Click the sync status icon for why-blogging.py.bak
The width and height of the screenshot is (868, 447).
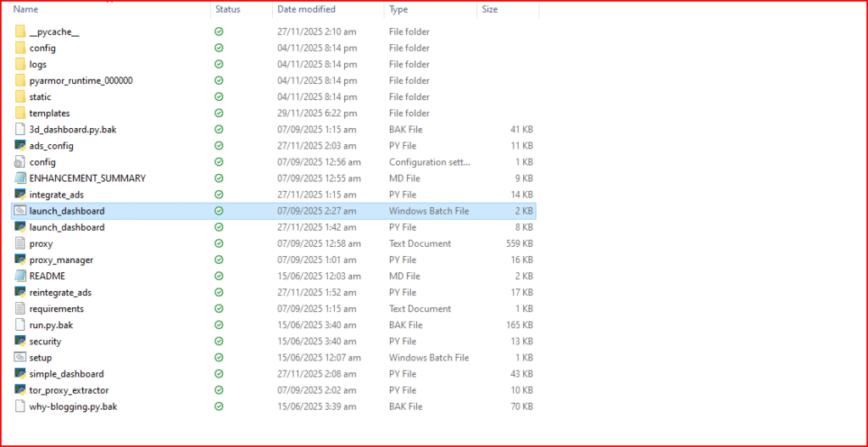pyautogui.click(x=220, y=406)
